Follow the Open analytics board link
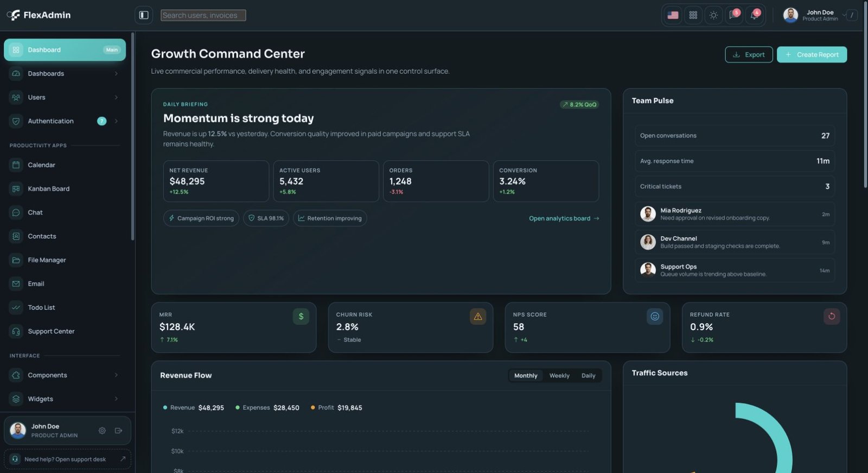 pos(564,218)
